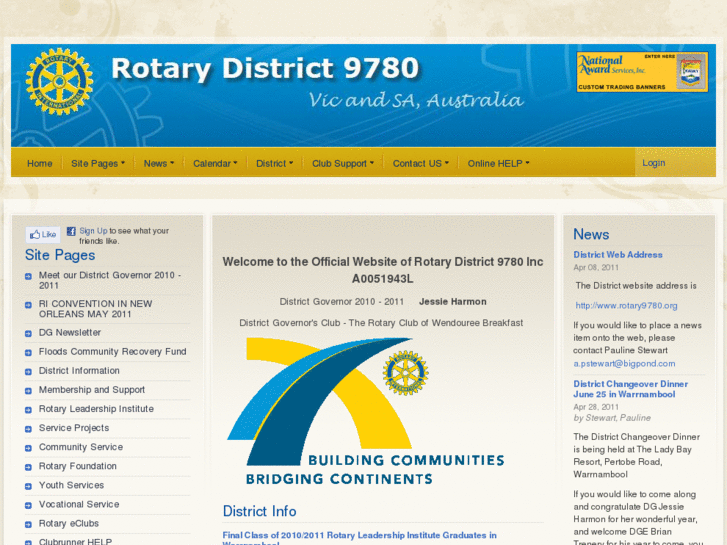
Task: Click the Site Pages section heading
Action: pyautogui.click(x=60, y=255)
